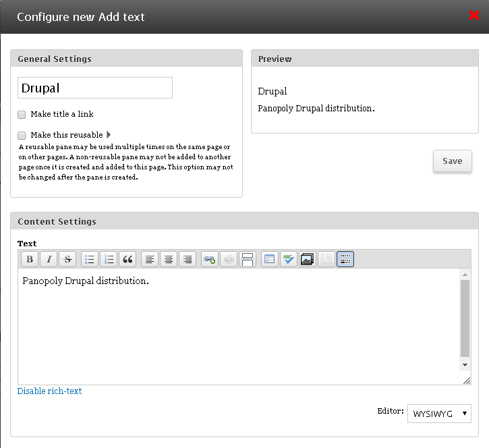Viewport: 489px width, 448px height.
Task: Align text left
Action: [x=150, y=259]
